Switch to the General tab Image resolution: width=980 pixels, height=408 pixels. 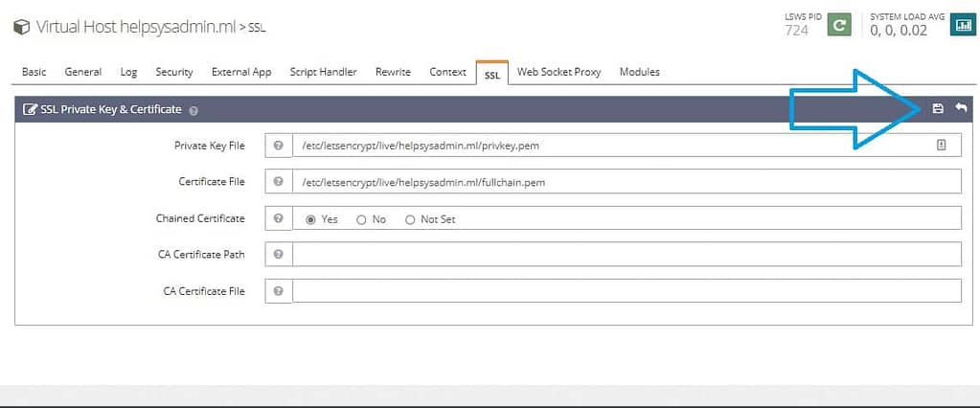coord(83,72)
